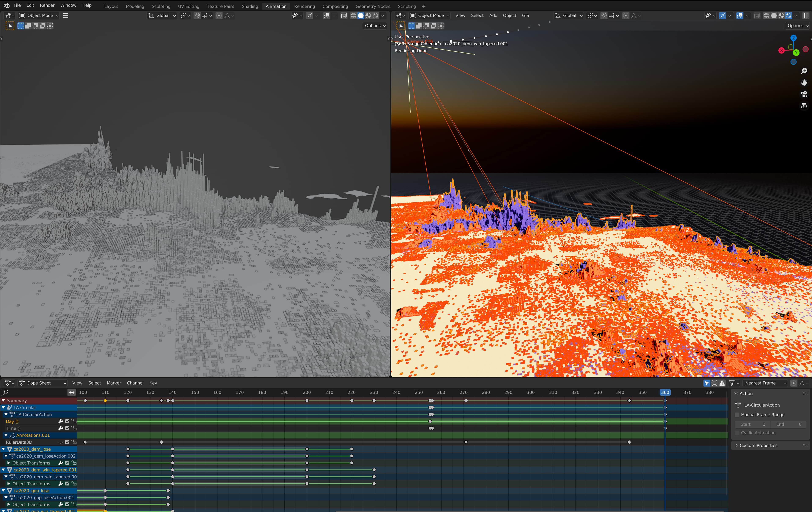
Task: Open the GIS menu in right viewport
Action: pos(525,15)
